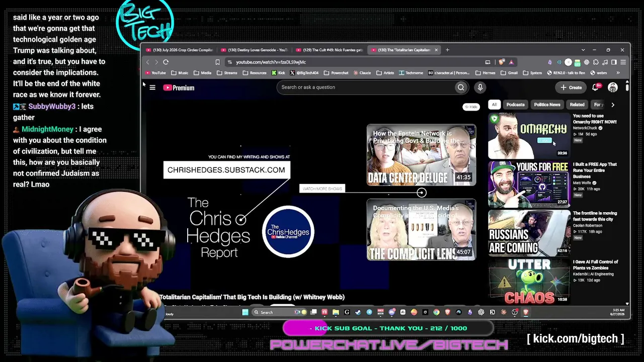Click the Chris Hedges channel subscribe circle

coord(288,232)
